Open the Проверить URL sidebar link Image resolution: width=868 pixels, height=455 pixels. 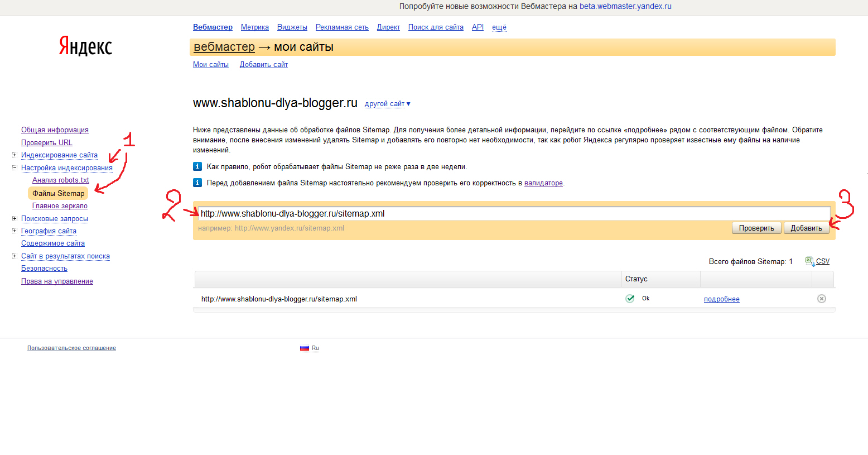pos(47,142)
